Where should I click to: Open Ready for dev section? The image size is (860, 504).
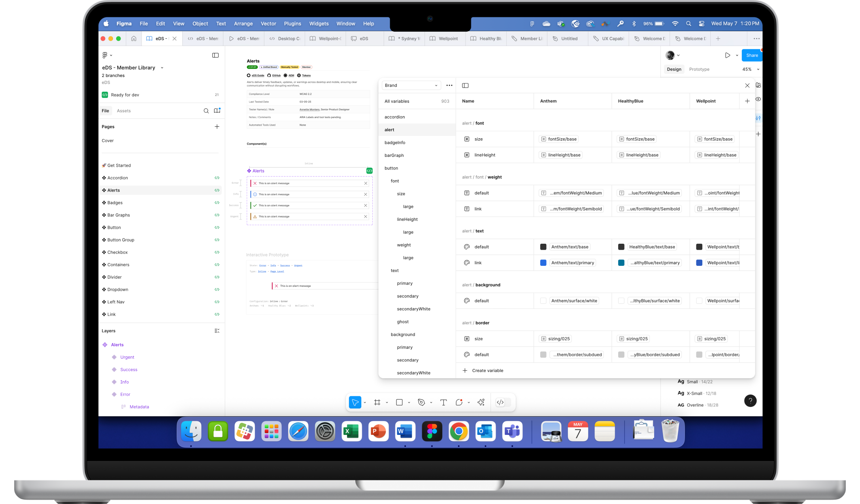click(160, 95)
